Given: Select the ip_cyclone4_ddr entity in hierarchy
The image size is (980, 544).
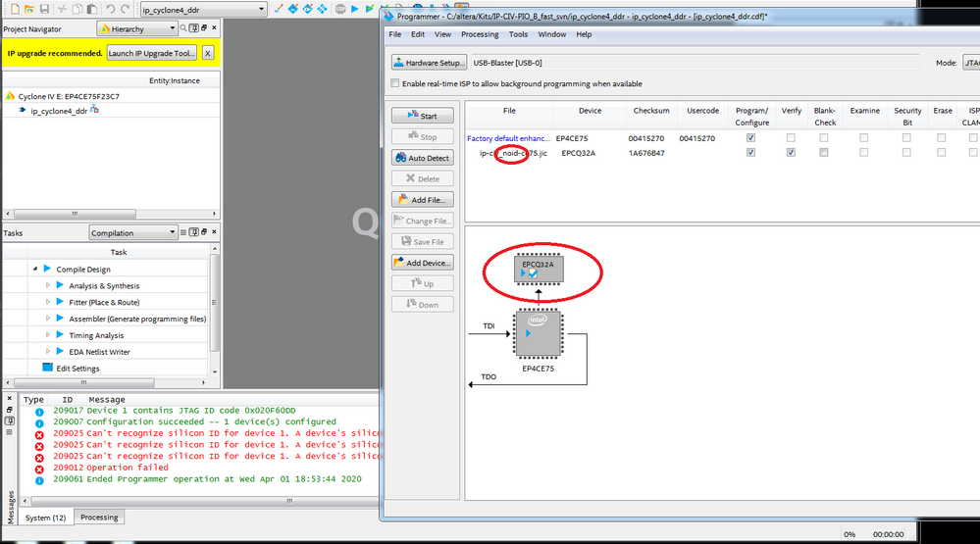Looking at the screenshot, I should pos(58,112).
